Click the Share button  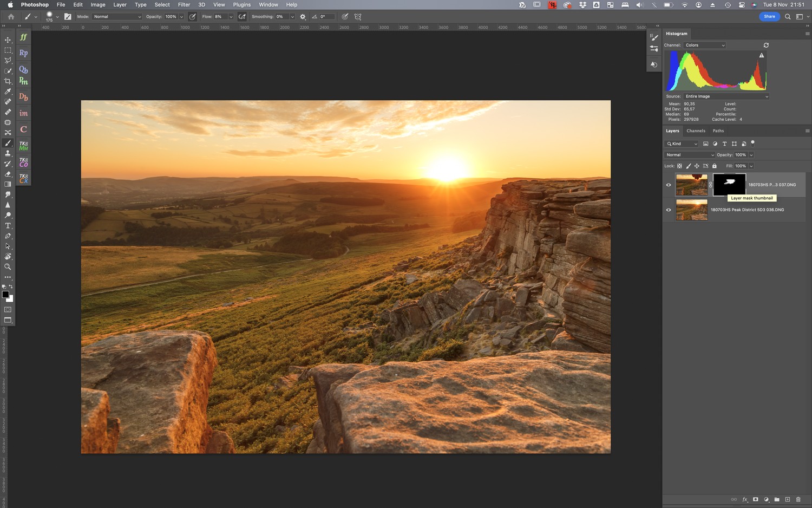point(769,17)
